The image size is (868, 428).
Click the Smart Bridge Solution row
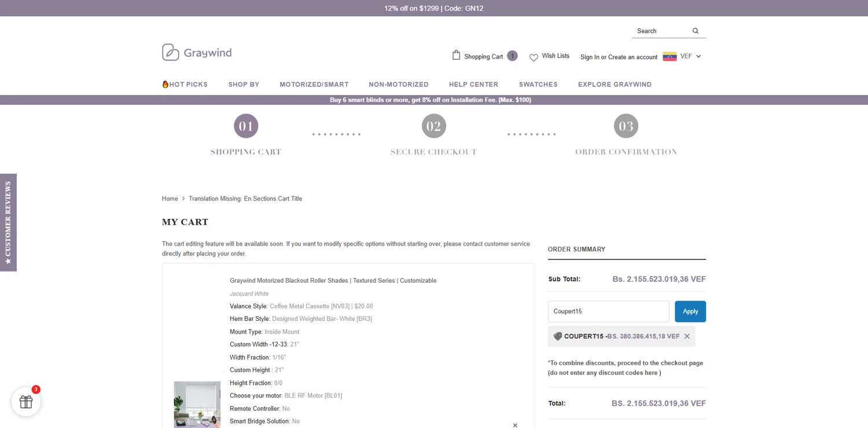coord(264,422)
